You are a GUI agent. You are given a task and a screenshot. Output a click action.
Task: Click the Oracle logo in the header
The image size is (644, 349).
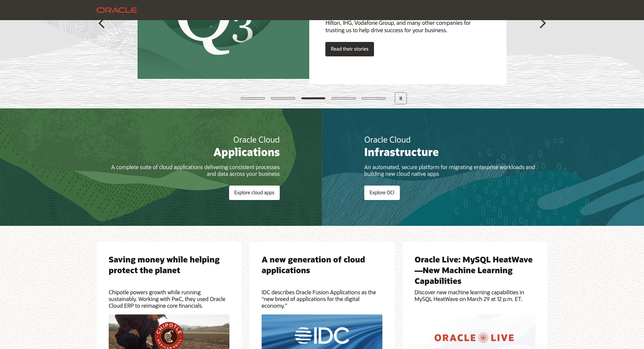tap(117, 10)
